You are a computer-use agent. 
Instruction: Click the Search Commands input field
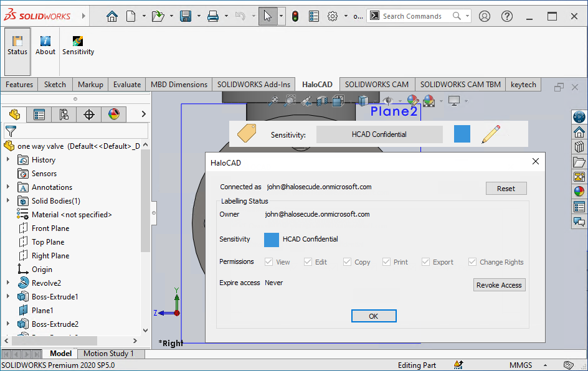coord(411,16)
